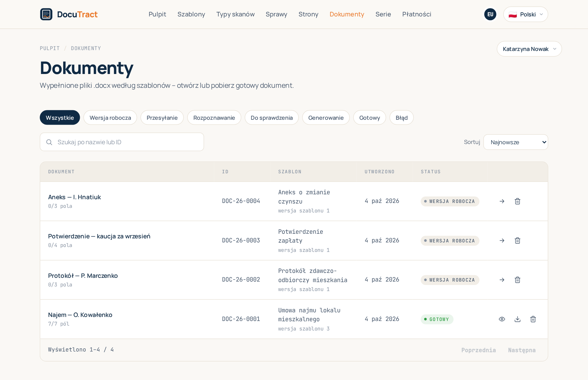Expand the Katarzyna Nowak user dropdown
588x380 pixels.
[x=529, y=49]
